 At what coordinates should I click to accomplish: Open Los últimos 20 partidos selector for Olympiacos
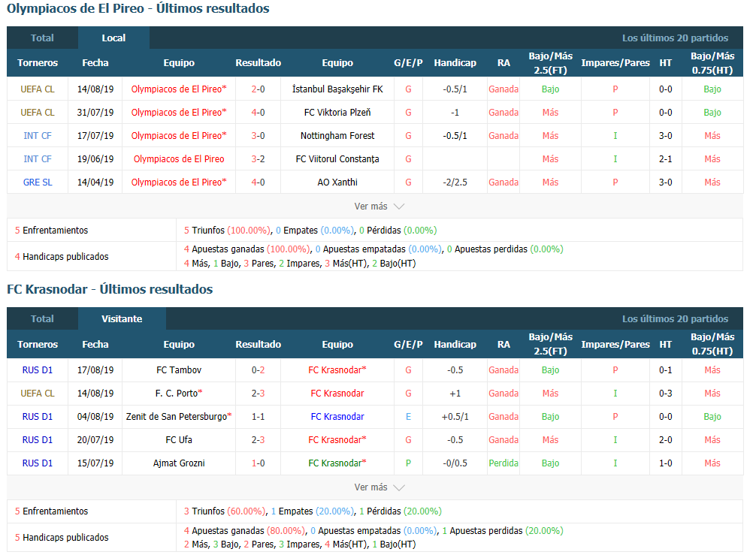click(x=675, y=38)
